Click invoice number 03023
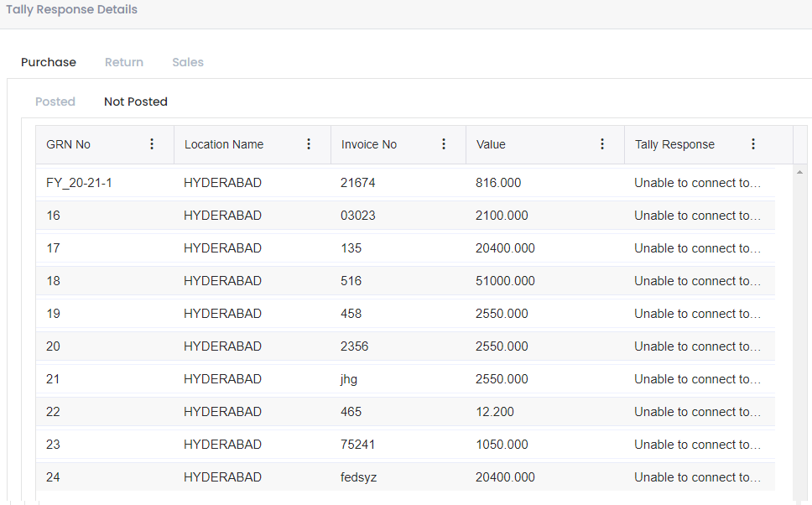Screen dimensions: 812x505 tap(358, 216)
